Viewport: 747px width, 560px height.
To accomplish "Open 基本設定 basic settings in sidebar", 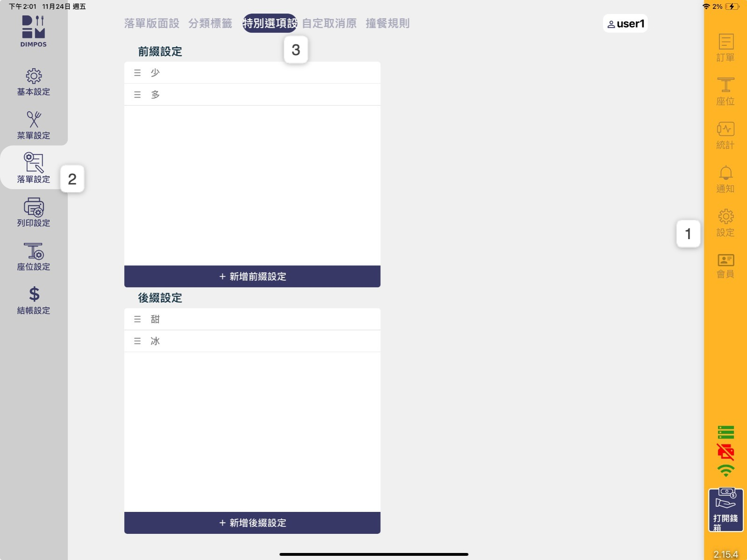I will 34,82.
